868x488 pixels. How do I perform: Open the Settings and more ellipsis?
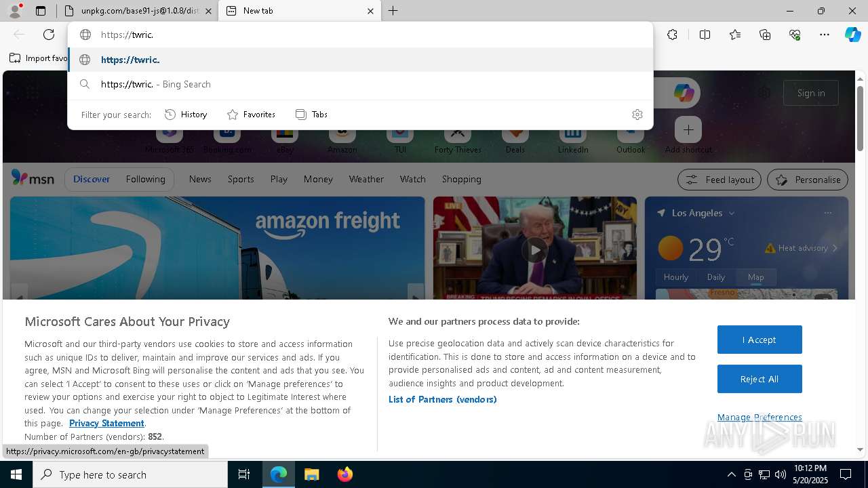click(825, 35)
